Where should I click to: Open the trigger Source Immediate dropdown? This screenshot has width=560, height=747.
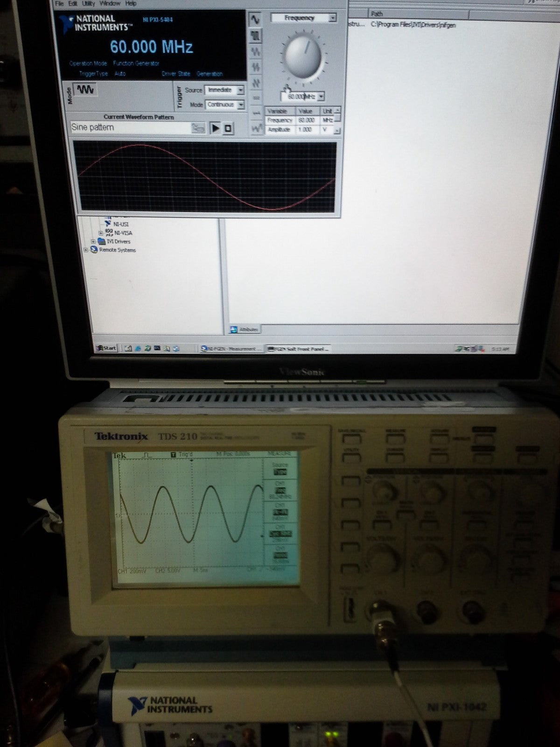point(241,90)
